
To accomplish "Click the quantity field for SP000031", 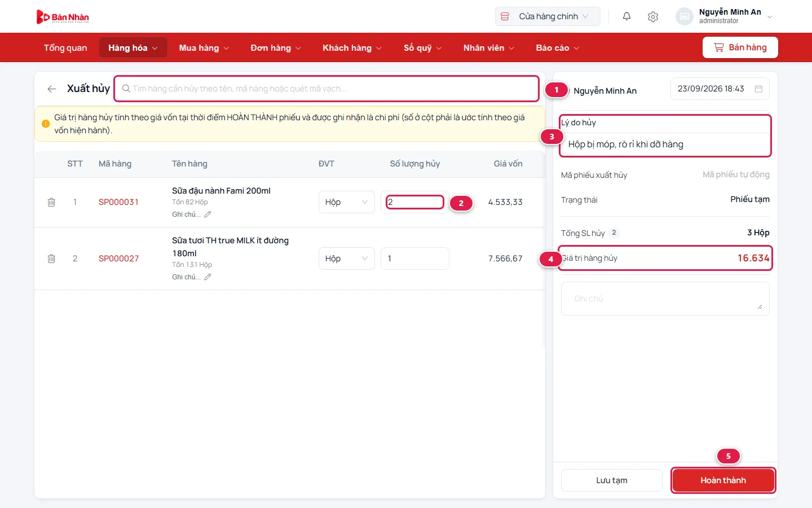I will click(415, 202).
